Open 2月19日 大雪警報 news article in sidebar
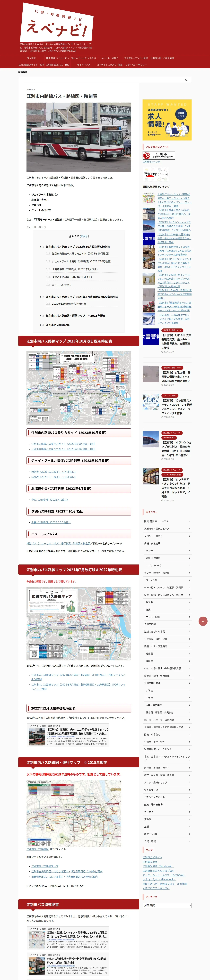Viewport: 210px width, 980px height. (x=167, y=341)
